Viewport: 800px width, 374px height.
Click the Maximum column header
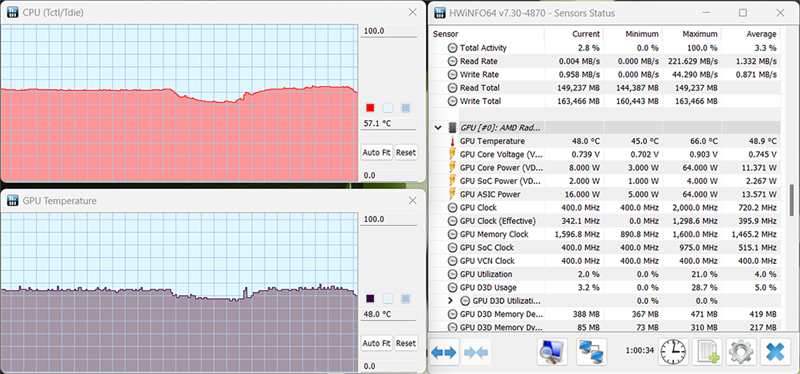[692, 34]
